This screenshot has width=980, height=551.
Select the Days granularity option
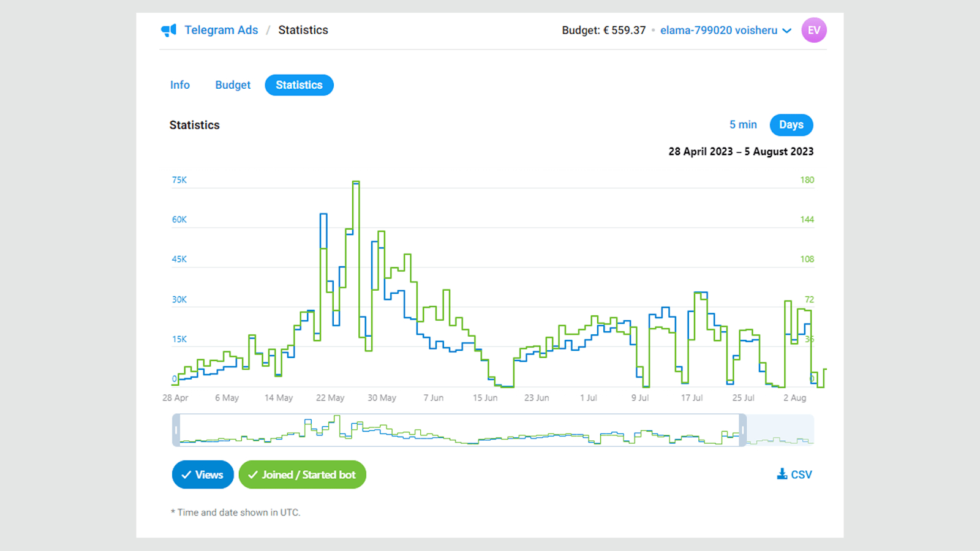(x=791, y=125)
